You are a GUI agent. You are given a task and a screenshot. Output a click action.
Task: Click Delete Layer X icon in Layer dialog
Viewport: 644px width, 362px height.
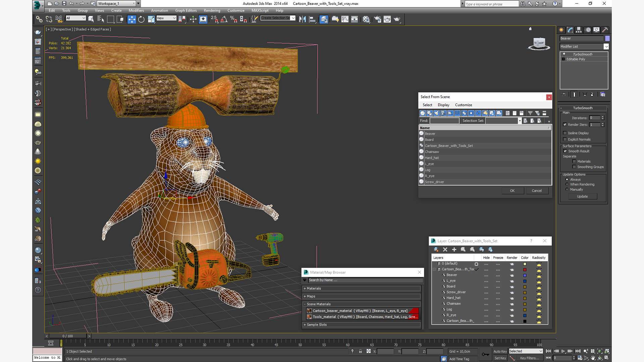[x=445, y=249]
